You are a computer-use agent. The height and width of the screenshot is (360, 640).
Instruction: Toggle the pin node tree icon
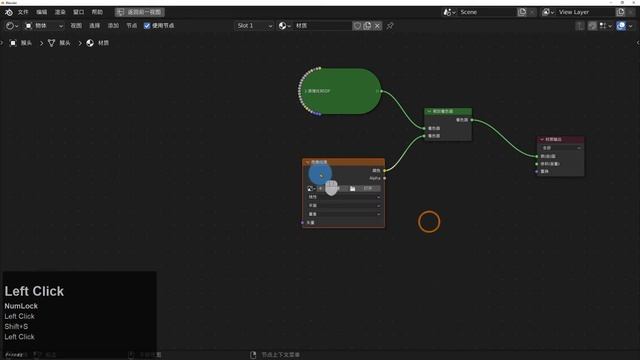tap(390, 26)
